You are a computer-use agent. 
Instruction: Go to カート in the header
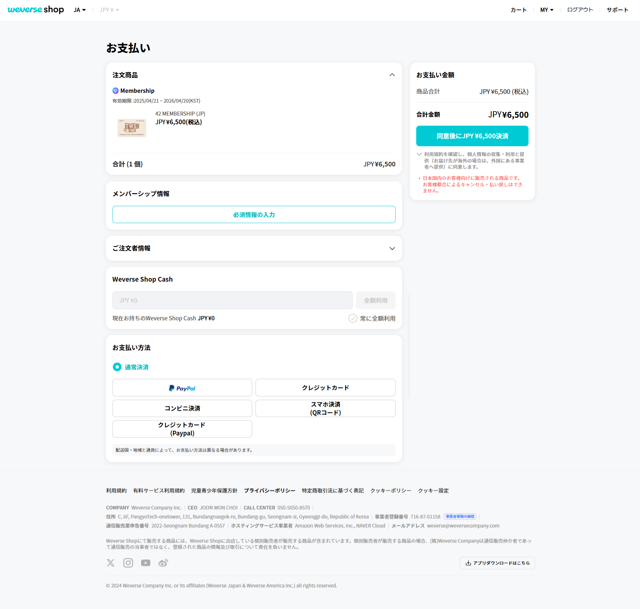tap(518, 10)
